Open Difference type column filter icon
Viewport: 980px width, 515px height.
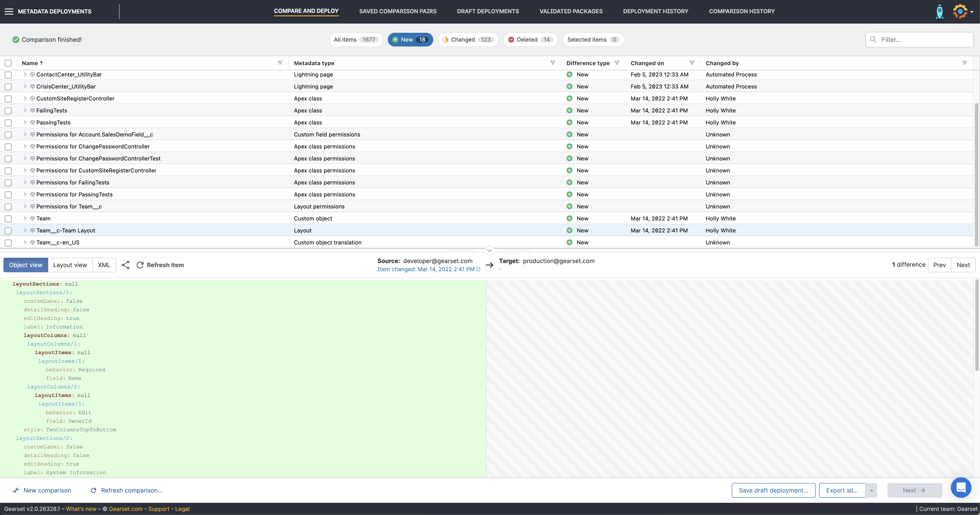point(617,63)
